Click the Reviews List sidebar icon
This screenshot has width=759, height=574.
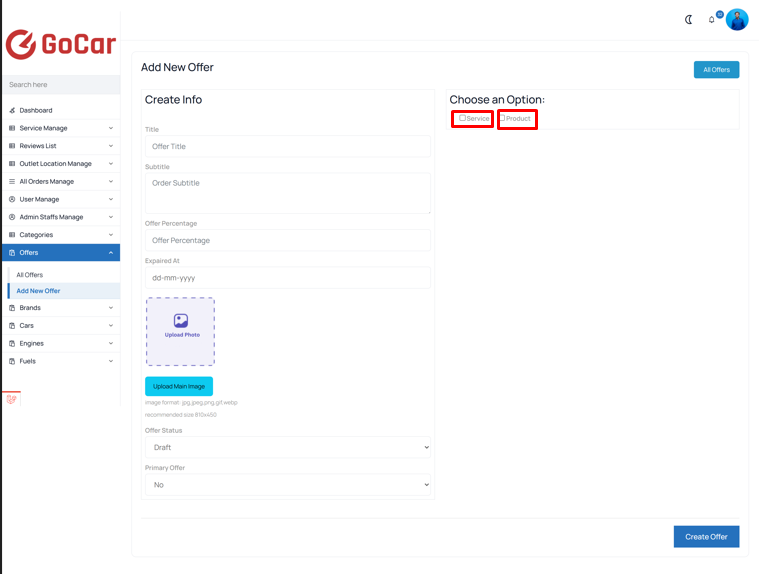[12, 146]
